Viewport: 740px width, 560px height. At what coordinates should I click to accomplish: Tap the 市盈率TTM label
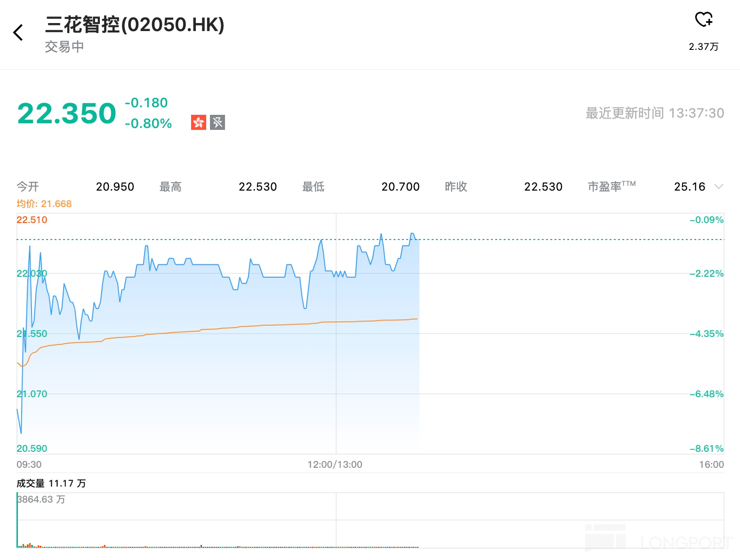point(611,187)
